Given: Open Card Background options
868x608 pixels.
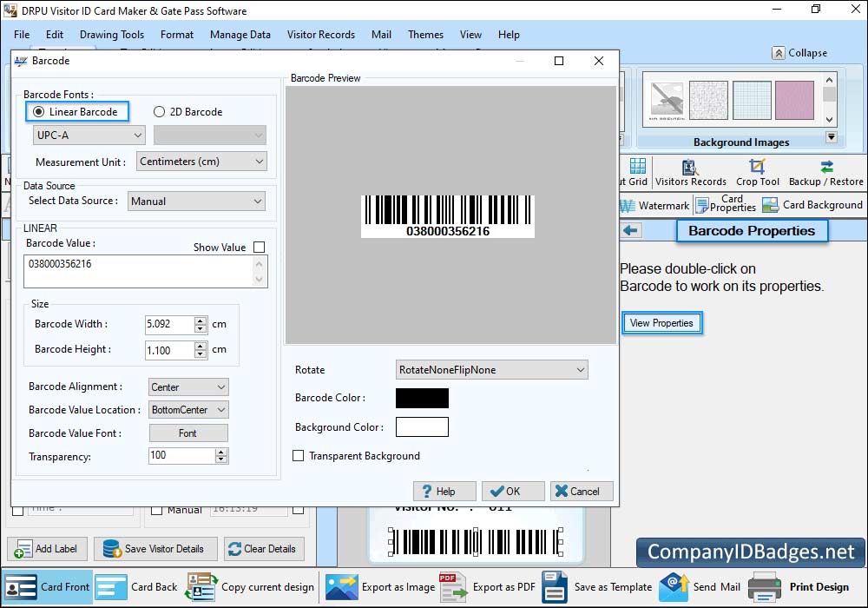Looking at the screenshot, I should [x=812, y=205].
